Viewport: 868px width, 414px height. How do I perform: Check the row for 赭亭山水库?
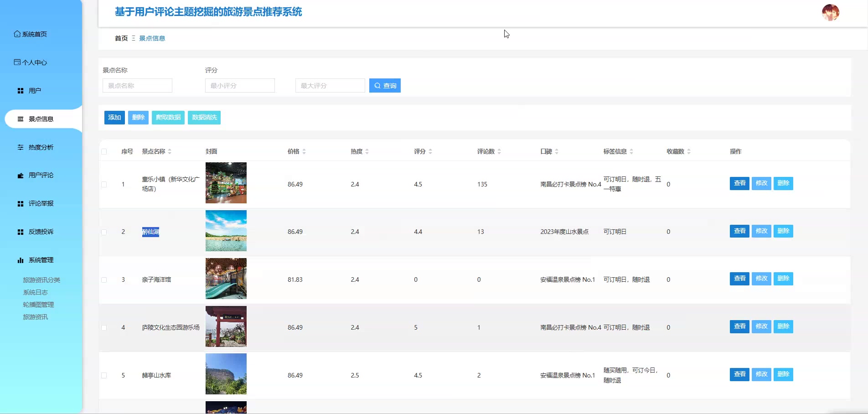[104, 375]
